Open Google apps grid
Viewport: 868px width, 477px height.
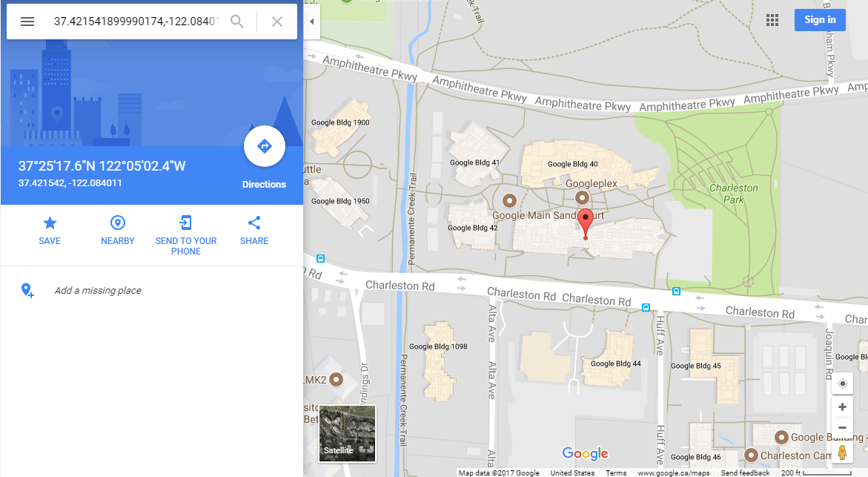coord(772,21)
